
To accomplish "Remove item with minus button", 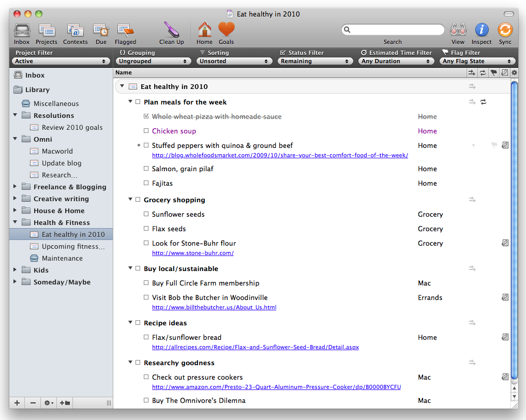I will pos(33,403).
